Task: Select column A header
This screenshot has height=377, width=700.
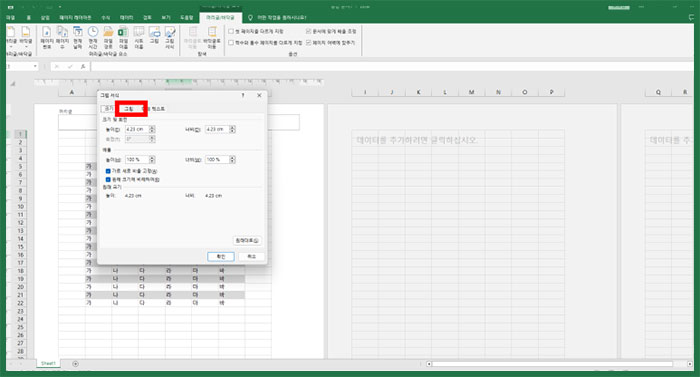Action: coord(72,92)
